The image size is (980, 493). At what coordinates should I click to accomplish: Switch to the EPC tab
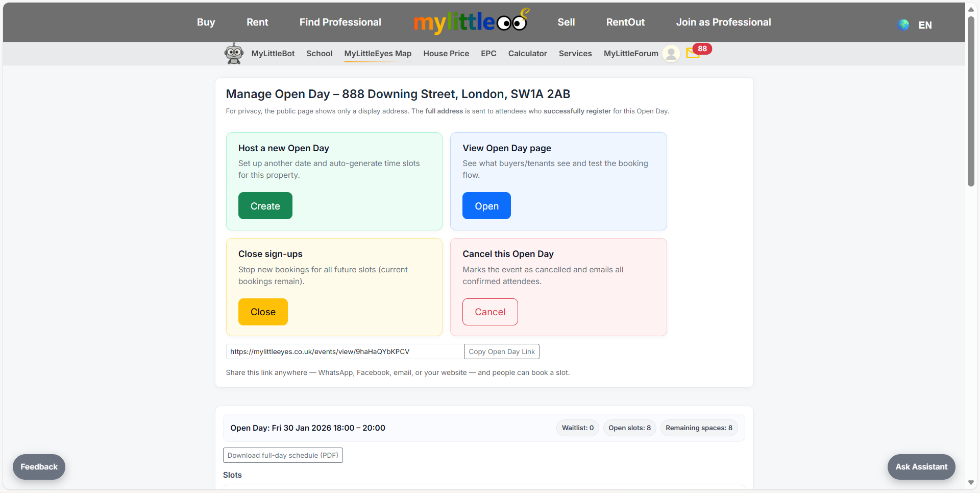click(x=488, y=53)
